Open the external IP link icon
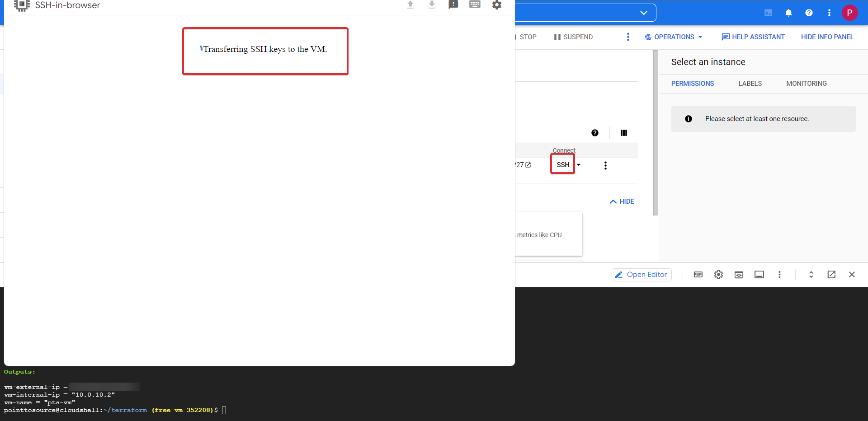This screenshot has height=421, width=868. pyautogui.click(x=528, y=165)
